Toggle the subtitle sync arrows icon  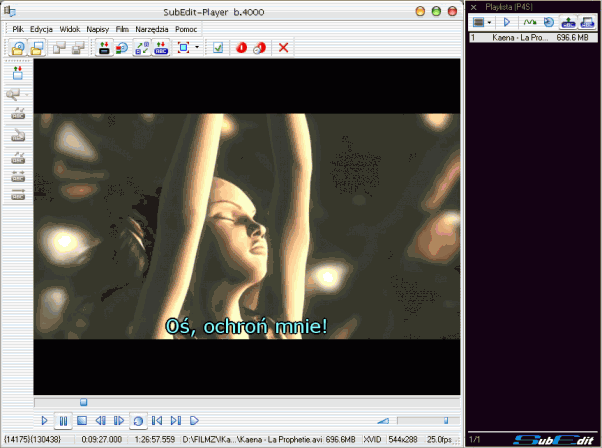pos(142,48)
